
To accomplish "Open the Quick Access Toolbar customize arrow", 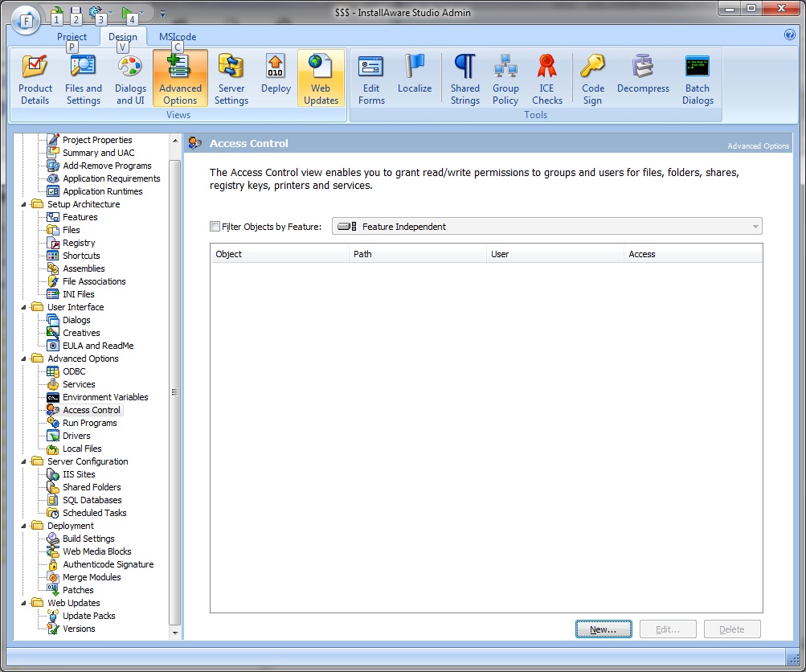I will point(162,14).
